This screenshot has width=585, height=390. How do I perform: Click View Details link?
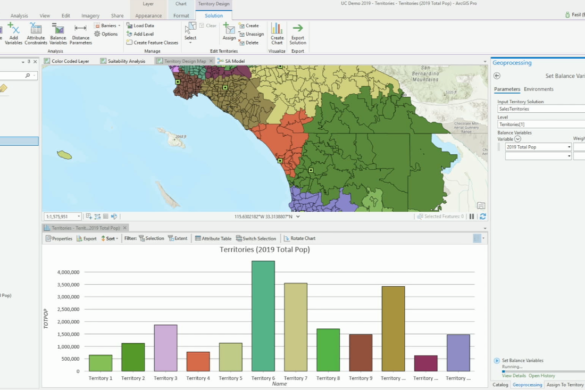click(x=514, y=376)
